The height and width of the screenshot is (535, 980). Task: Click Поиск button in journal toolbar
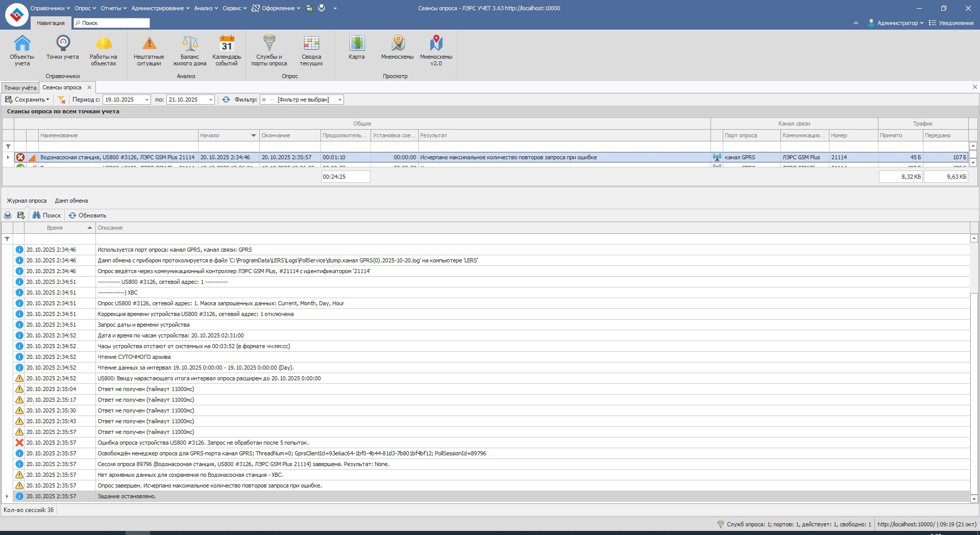tap(47, 215)
